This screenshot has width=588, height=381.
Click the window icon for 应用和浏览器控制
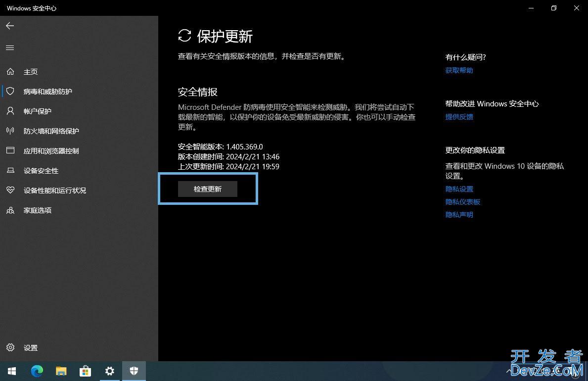[x=10, y=150]
